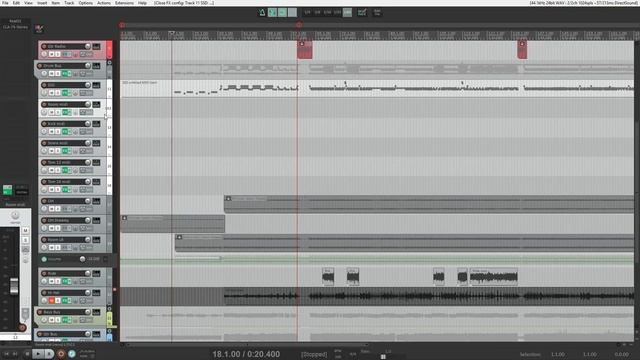This screenshot has height=360, width=640.
Task: Open routing button on Tom 12 midi track
Action: [x=86, y=170]
